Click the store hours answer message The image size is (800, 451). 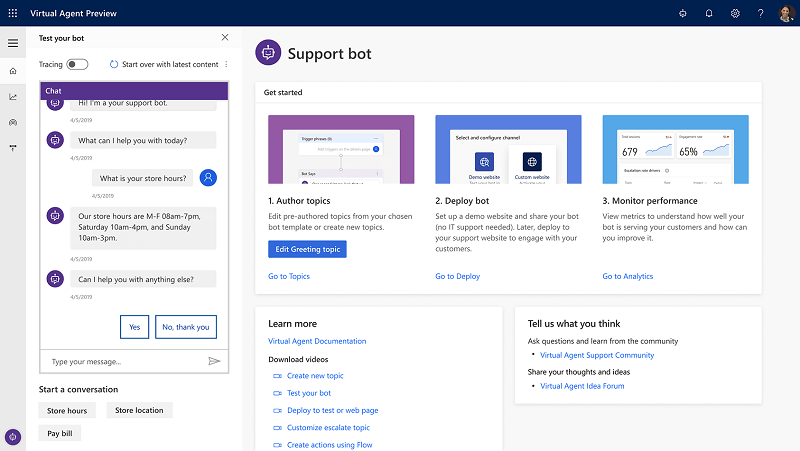(143, 228)
